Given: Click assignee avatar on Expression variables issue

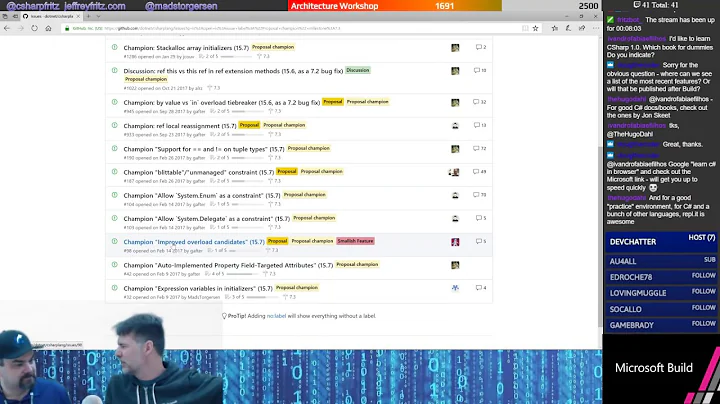Looking at the screenshot, I should tap(455, 288).
